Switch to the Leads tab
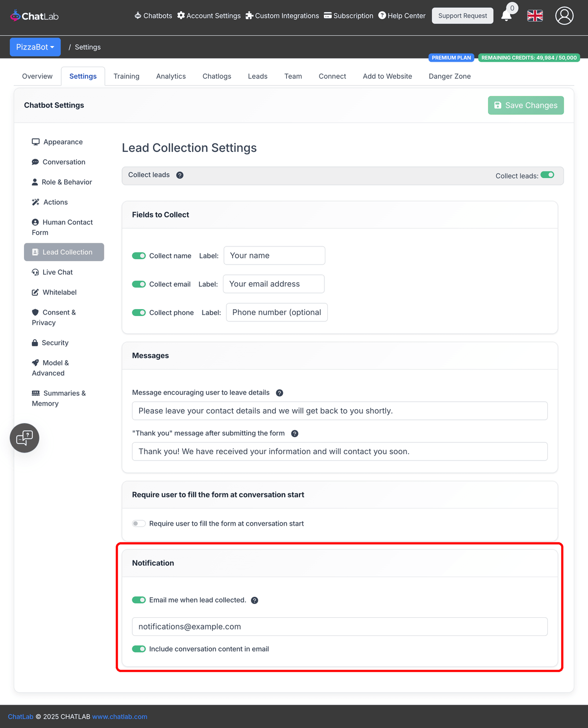The image size is (588, 728). pos(258,76)
